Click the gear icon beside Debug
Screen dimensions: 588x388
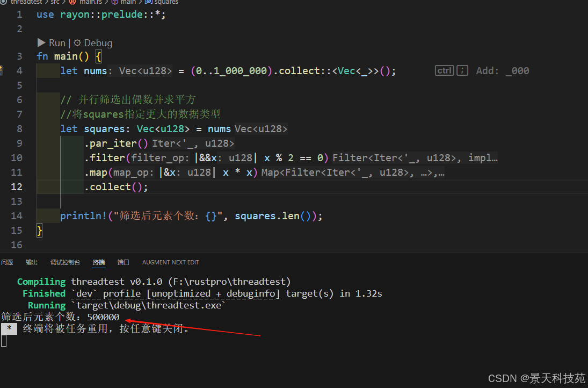77,43
